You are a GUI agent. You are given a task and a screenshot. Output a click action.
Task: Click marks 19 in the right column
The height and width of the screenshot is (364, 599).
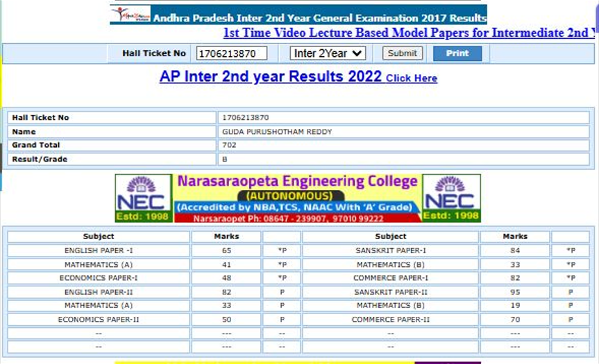pyautogui.click(x=515, y=305)
